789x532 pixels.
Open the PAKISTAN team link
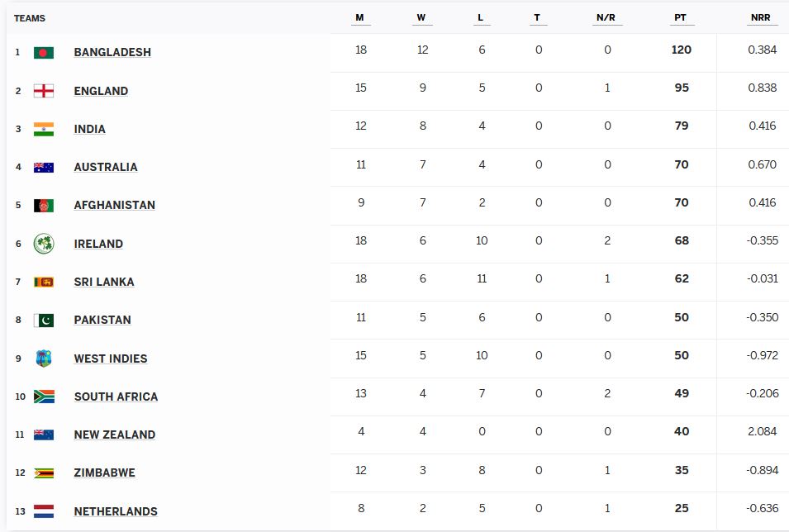(102, 320)
